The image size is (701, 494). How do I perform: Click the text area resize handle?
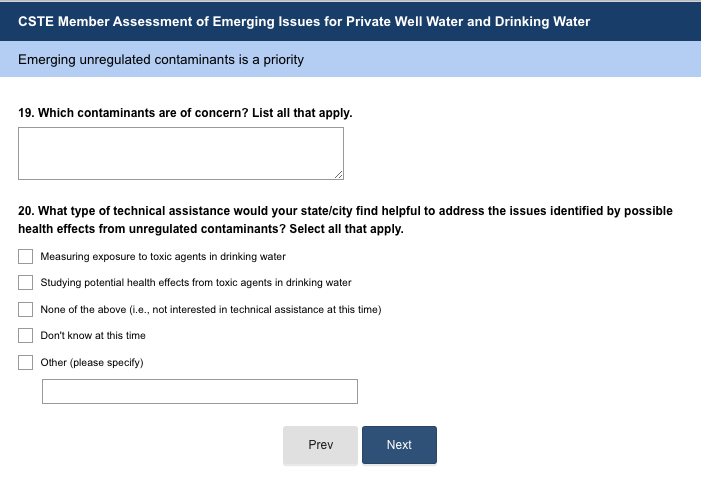click(x=338, y=175)
